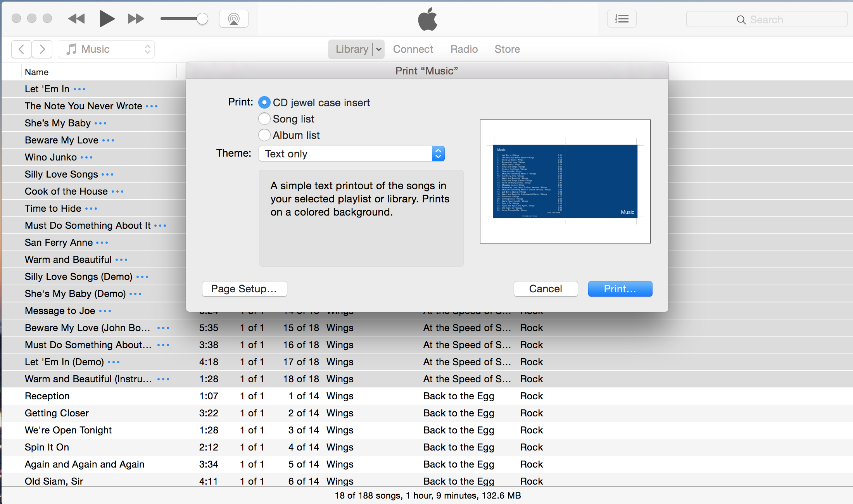Open more options for Silly Love Songs (Demo)
Viewport: 853px width, 504px height.
[x=142, y=277]
